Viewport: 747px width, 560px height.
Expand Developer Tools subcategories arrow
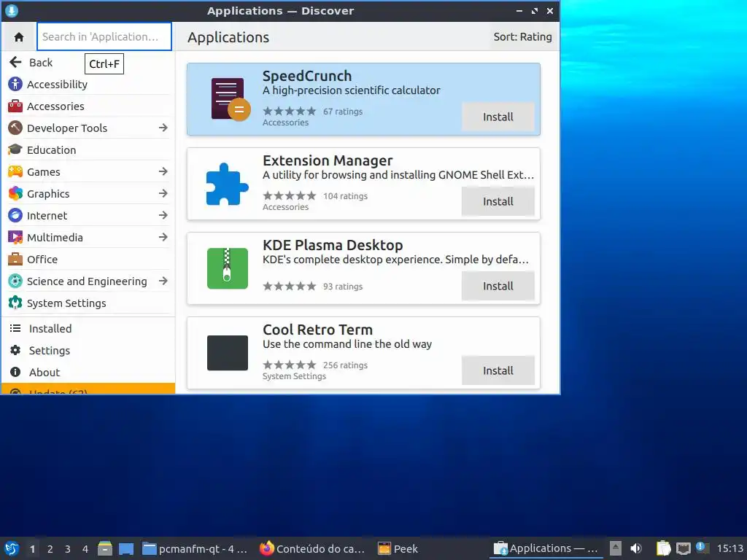point(163,128)
